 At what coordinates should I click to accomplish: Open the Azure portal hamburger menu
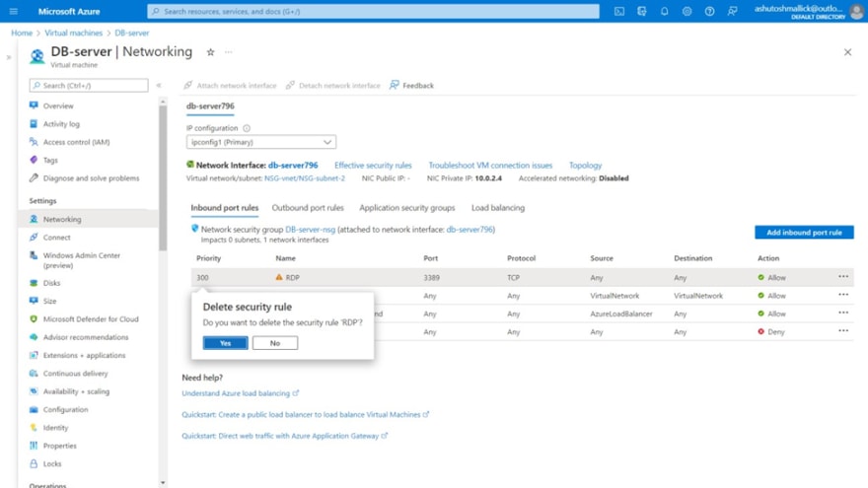tap(13, 11)
